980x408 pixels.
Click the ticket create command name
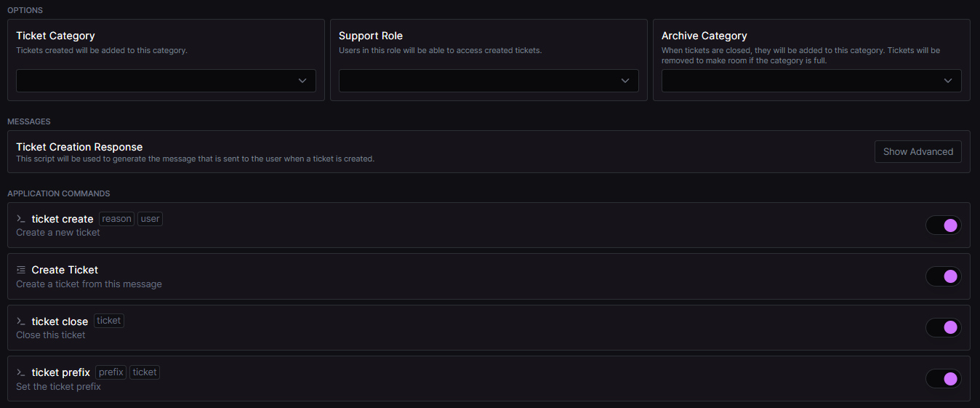tap(63, 219)
